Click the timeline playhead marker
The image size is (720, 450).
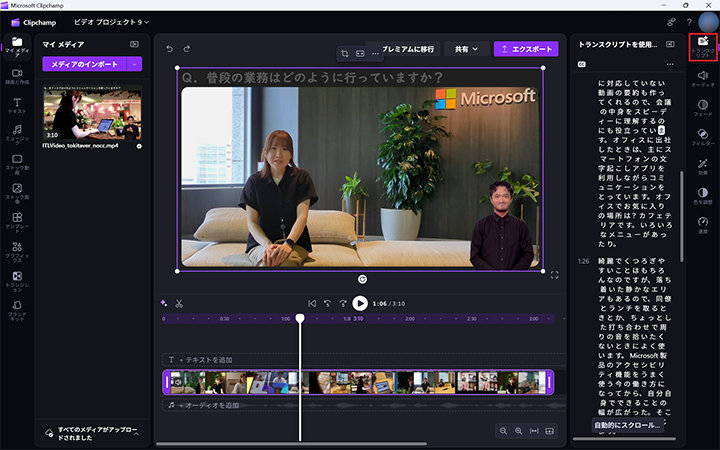click(x=300, y=318)
